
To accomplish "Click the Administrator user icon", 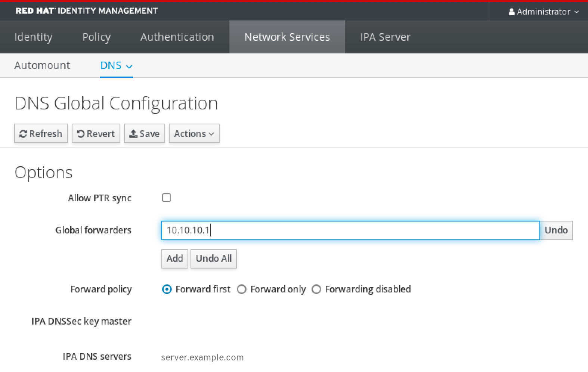I will point(511,12).
